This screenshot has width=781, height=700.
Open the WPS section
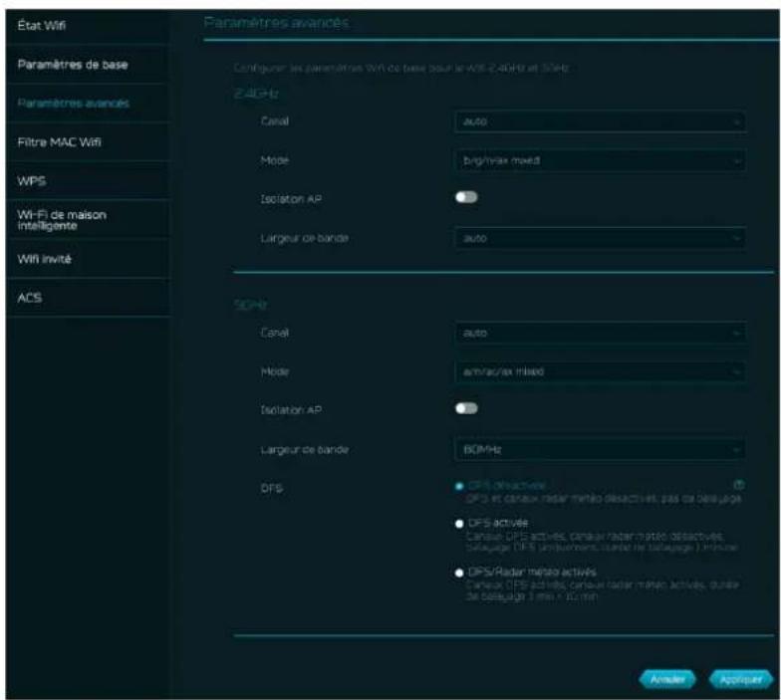(x=32, y=181)
